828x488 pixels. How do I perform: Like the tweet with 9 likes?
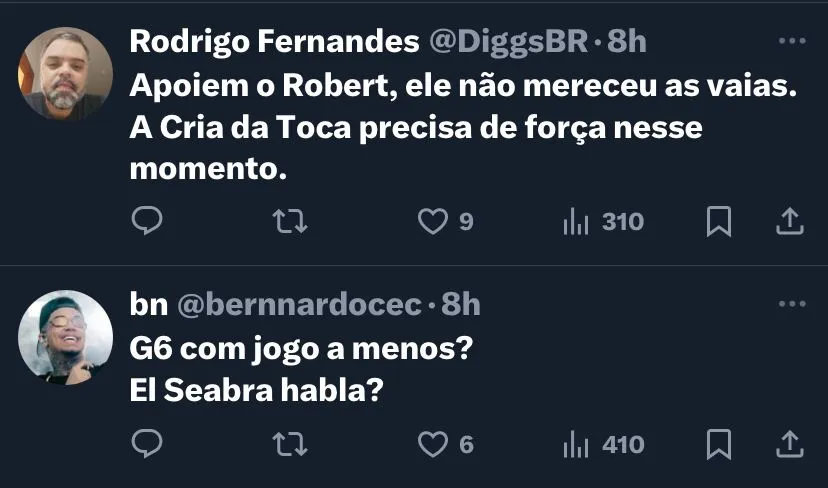[x=433, y=221]
